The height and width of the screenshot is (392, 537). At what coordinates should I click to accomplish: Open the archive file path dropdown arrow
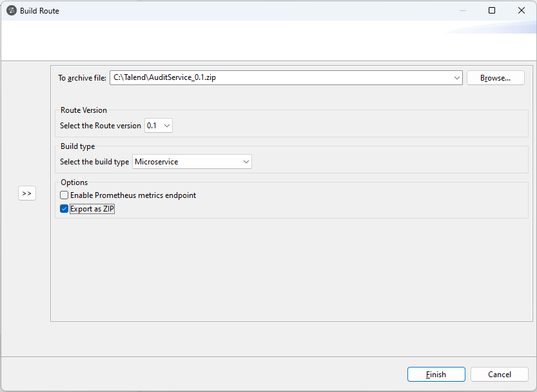(457, 78)
